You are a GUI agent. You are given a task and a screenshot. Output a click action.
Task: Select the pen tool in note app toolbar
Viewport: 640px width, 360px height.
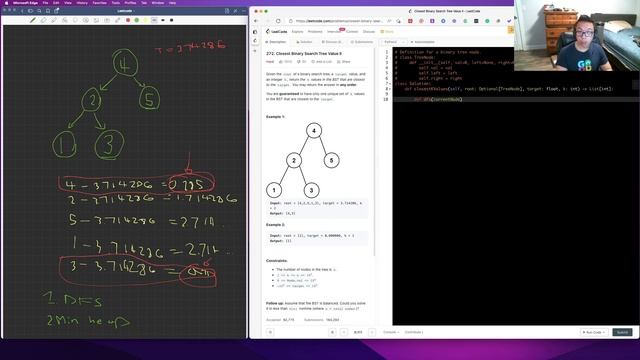click(33, 20)
